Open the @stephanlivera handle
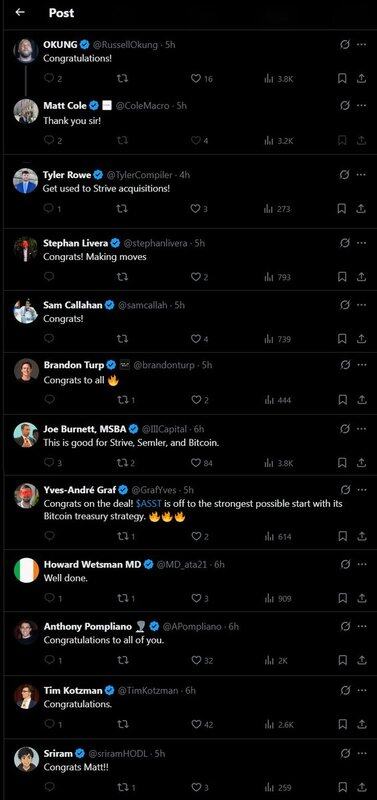This screenshot has width=377, height=800. click(x=156, y=243)
